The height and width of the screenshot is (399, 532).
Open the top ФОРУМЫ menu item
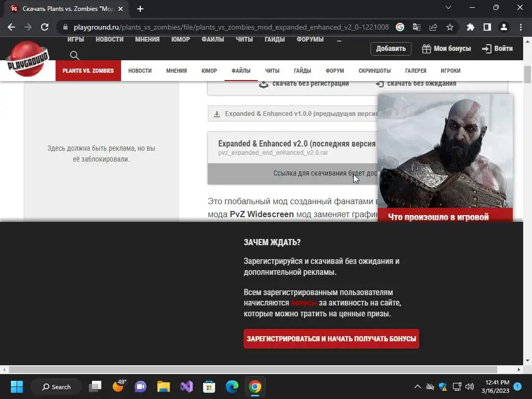(x=310, y=39)
